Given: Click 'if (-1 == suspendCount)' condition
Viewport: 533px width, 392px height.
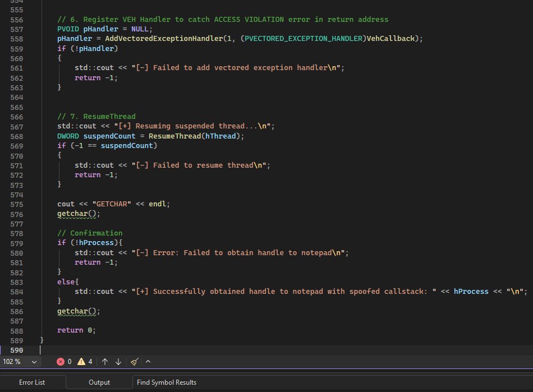Looking at the screenshot, I should coord(107,146).
